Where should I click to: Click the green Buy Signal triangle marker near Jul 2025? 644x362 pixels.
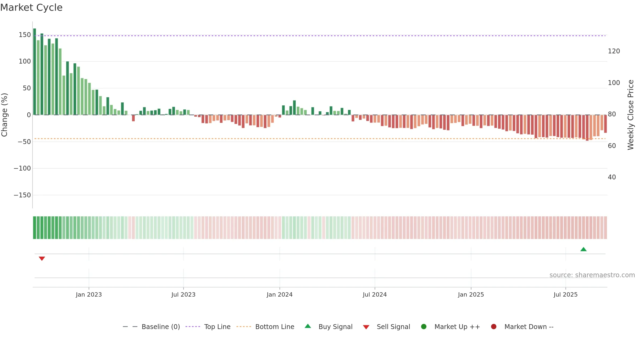[583, 249]
